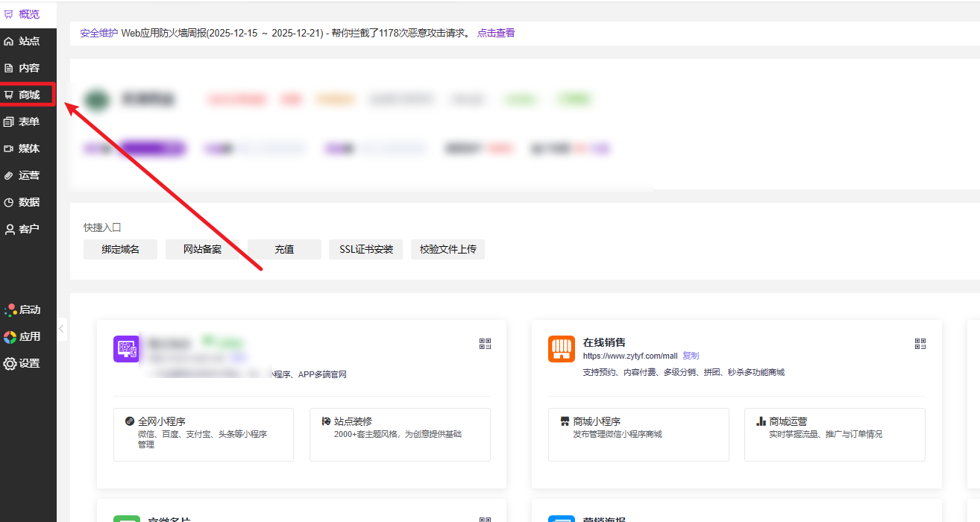
Task: Copy the mall URL via 复制 link
Action: 691,356
